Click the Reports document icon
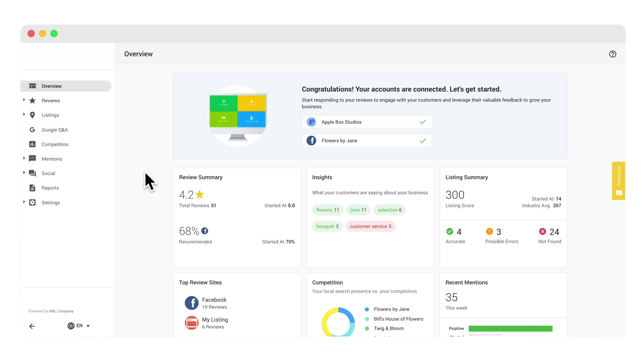The height and width of the screenshot is (362, 644). (x=32, y=188)
